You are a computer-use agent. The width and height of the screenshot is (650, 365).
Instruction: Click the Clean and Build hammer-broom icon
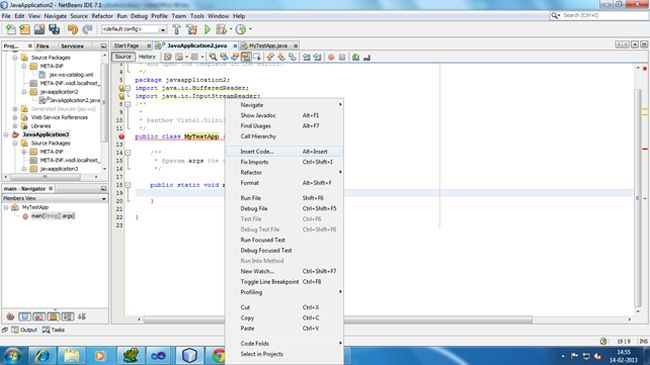(192, 29)
